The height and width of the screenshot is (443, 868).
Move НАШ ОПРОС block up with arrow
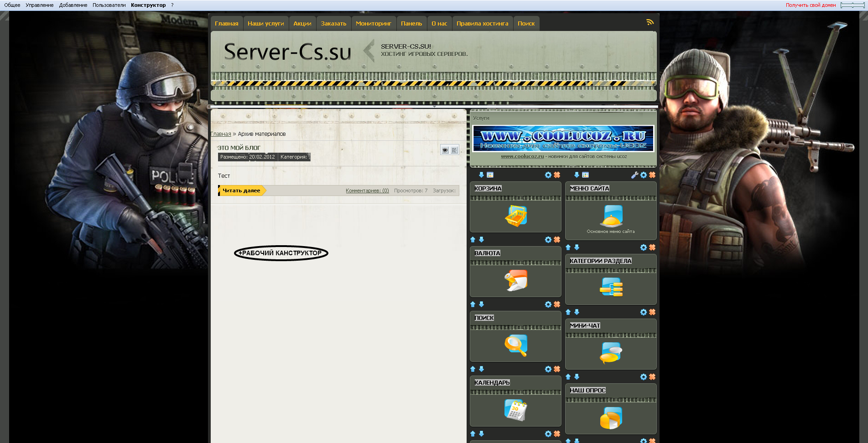568,377
